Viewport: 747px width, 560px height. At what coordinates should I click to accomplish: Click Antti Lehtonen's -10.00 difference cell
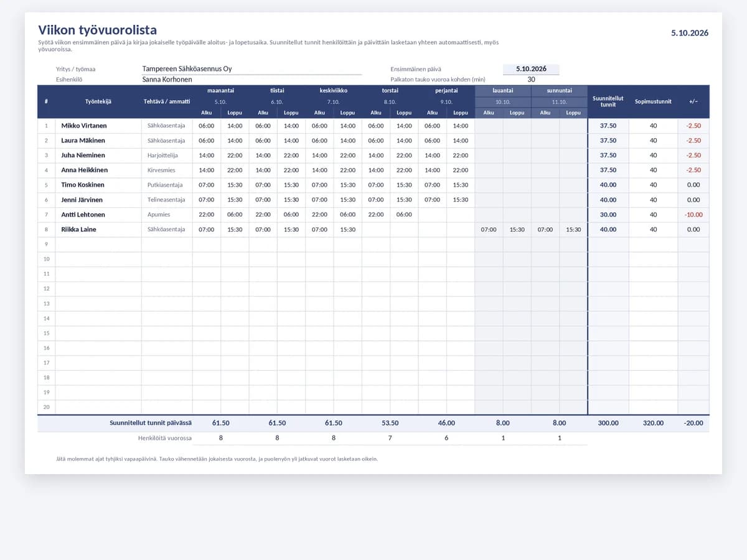point(693,215)
